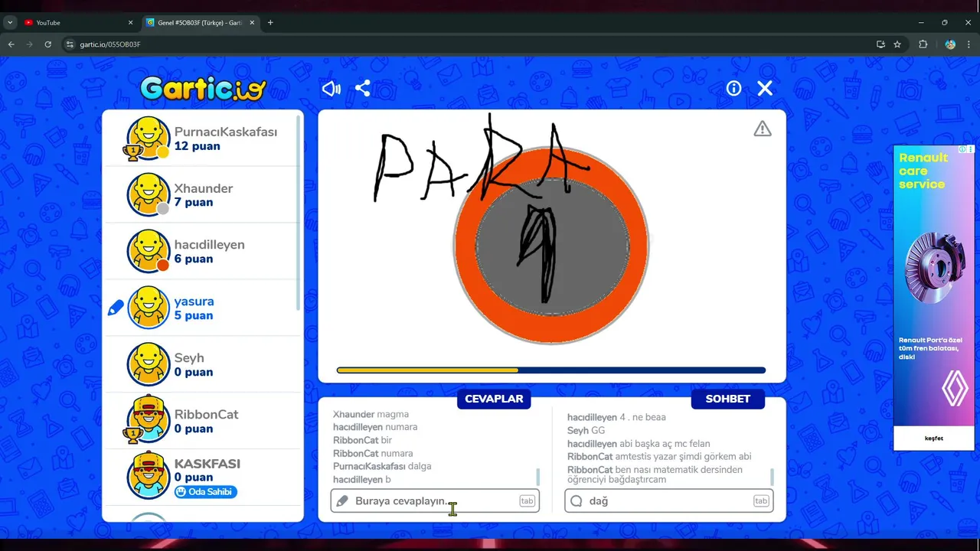Click the round timer progress bar
This screenshot has height=551, width=980.
551,370
